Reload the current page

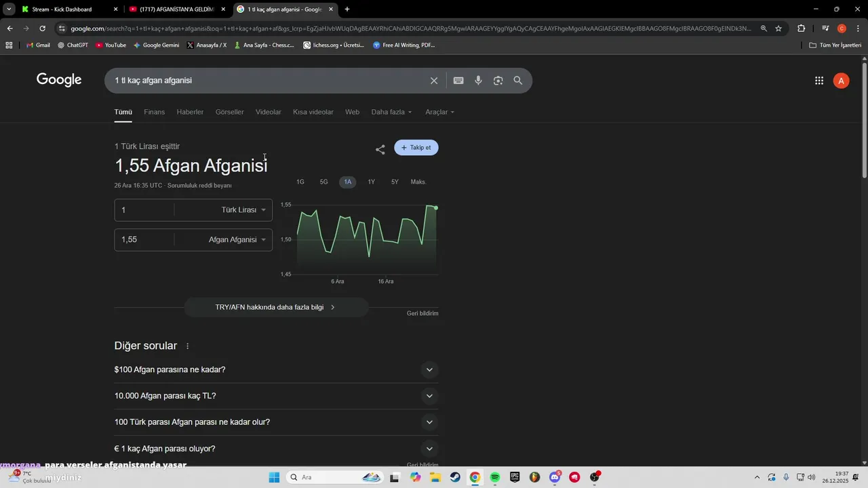pyautogui.click(x=42, y=28)
